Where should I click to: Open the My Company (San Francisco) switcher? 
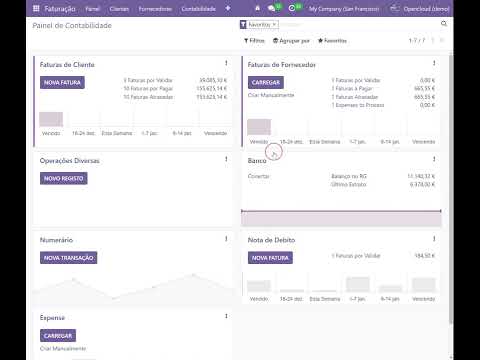click(344, 9)
